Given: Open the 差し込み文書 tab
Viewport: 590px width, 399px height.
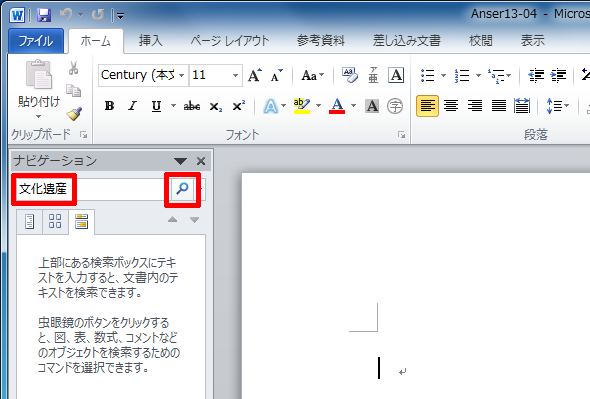Looking at the screenshot, I should pos(406,41).
